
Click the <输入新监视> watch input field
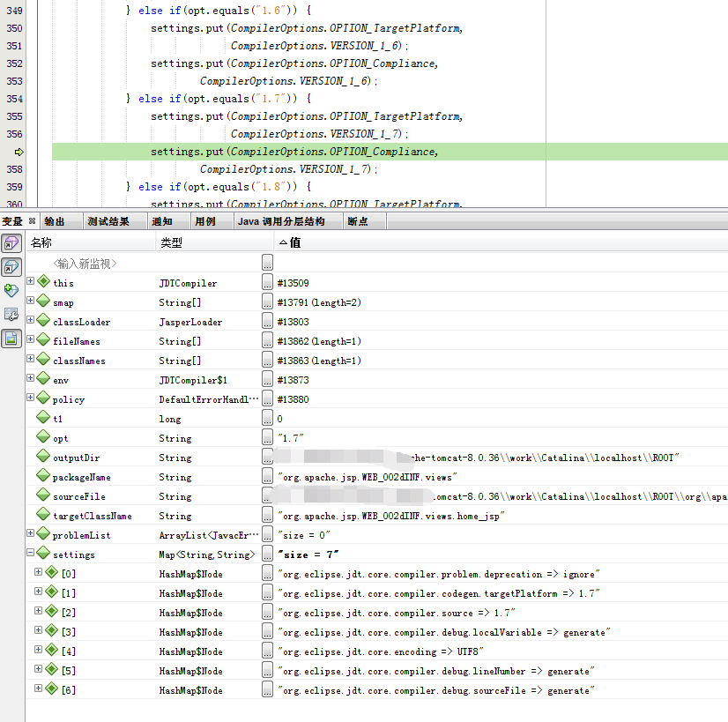point(85,264)
